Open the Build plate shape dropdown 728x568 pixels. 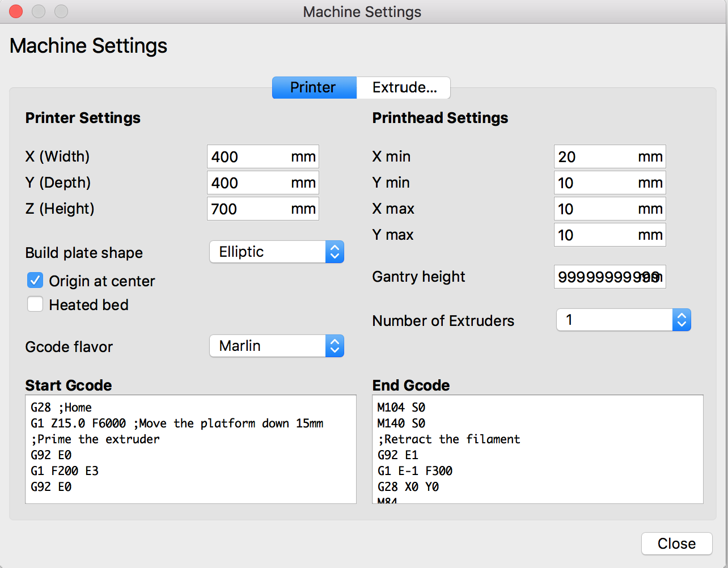[x=277, y=252]
